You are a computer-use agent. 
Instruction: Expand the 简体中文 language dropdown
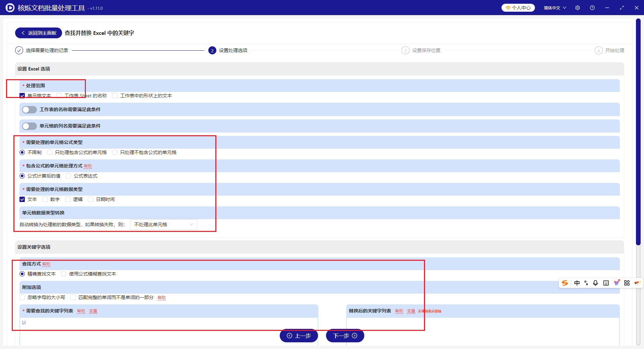pyautogui.click(x=555, y=8)
